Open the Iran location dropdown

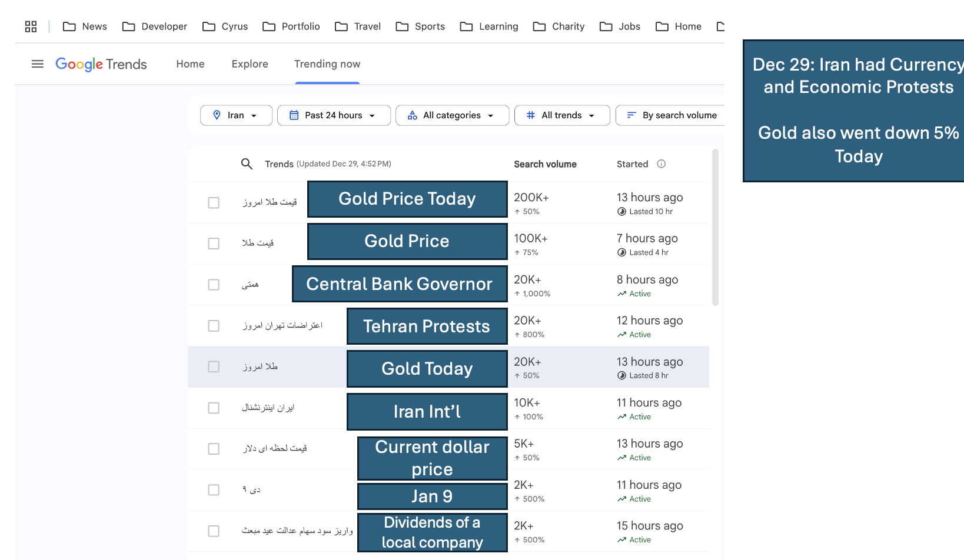point(236,115)
